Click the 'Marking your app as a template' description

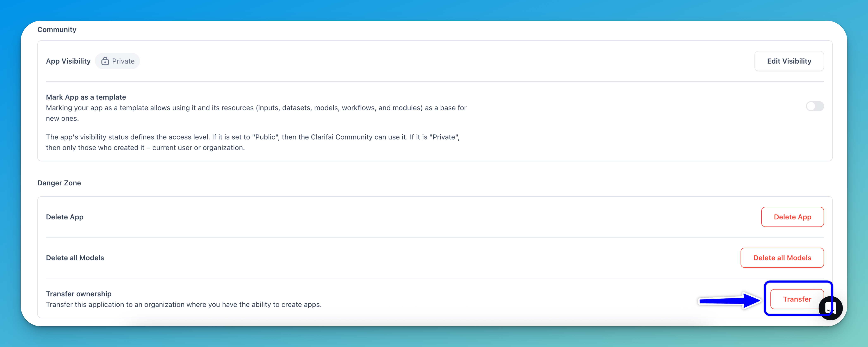pyautogui.click(x=256, y=113)
